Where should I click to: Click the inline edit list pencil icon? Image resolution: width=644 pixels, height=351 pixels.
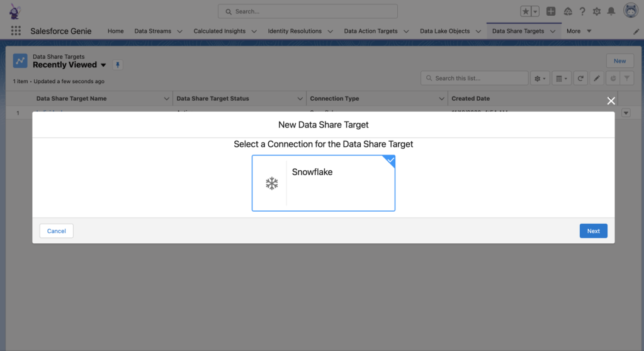coord(597,78)
